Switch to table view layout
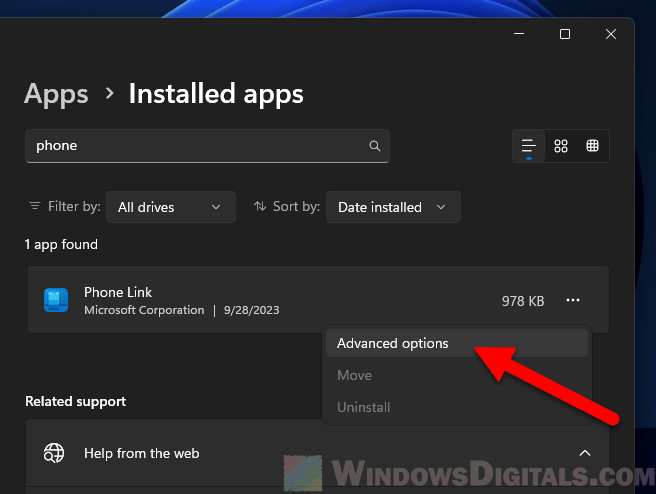 pos(592,146)
